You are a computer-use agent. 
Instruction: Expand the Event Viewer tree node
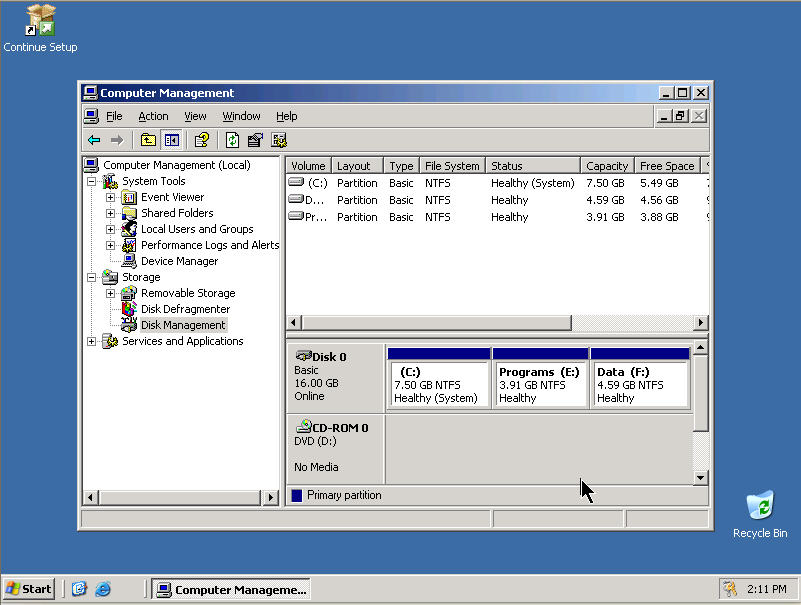coord(110,197)
